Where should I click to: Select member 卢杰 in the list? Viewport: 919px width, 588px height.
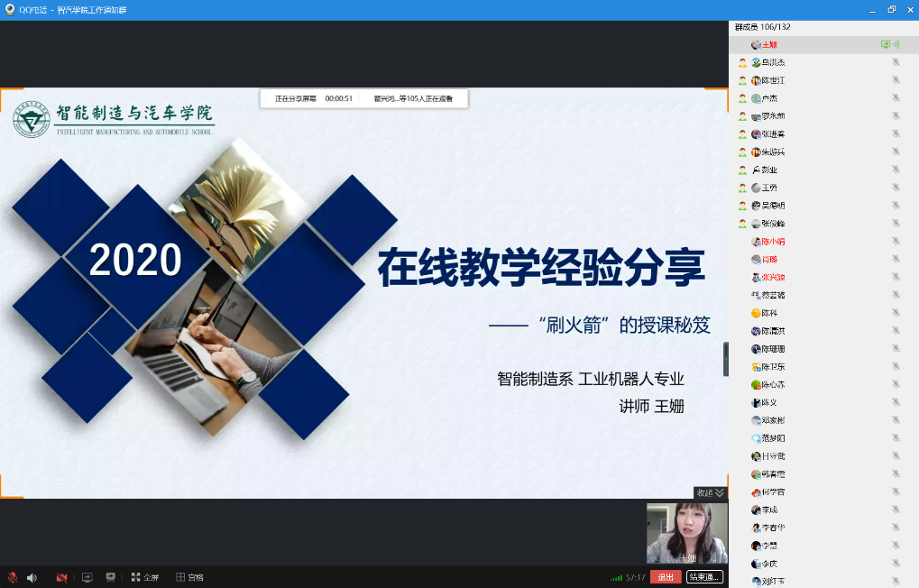(x=769, y=98)
